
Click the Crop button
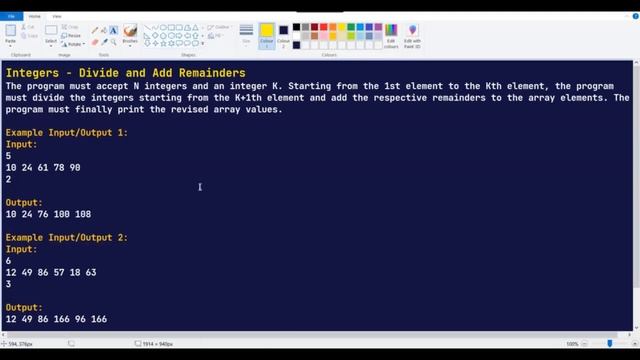point(70,27)
